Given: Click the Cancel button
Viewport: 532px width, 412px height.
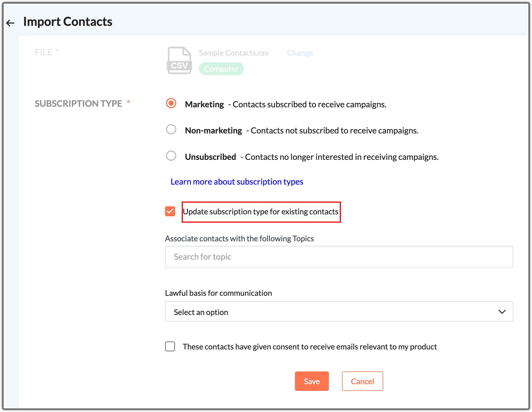Looking at the screenshot, I should 362,381.
